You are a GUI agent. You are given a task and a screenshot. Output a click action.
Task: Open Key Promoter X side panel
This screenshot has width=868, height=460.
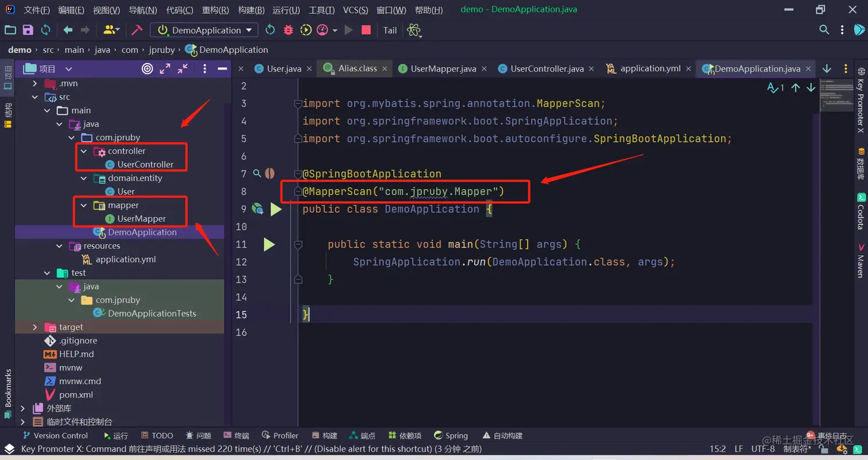pyautogui.click(x=861, y=100)
